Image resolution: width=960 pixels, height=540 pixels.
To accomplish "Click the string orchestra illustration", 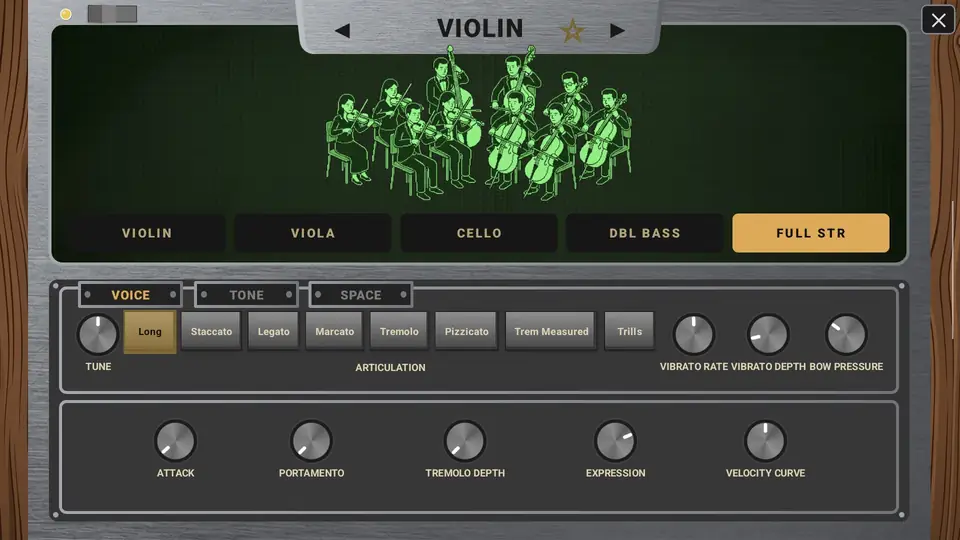I will pos(479,122).
